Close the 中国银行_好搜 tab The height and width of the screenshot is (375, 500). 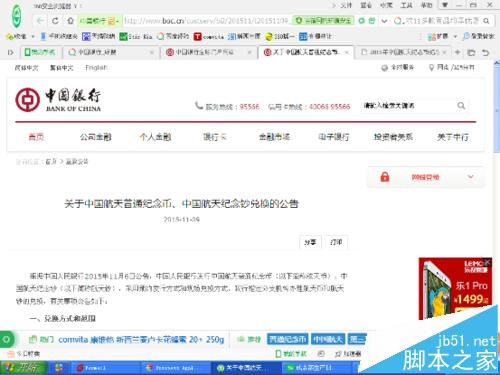pos(152,52)
